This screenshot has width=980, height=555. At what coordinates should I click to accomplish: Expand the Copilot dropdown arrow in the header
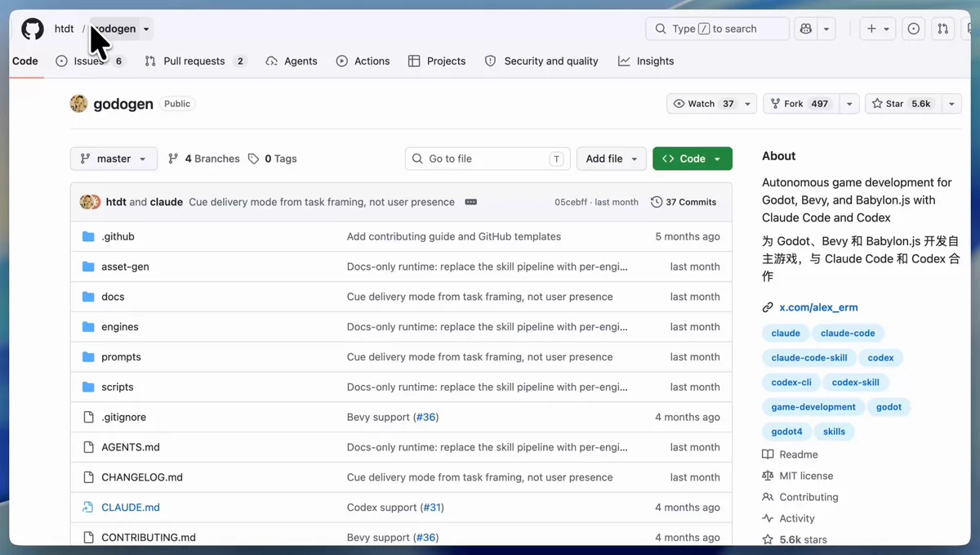826,29
